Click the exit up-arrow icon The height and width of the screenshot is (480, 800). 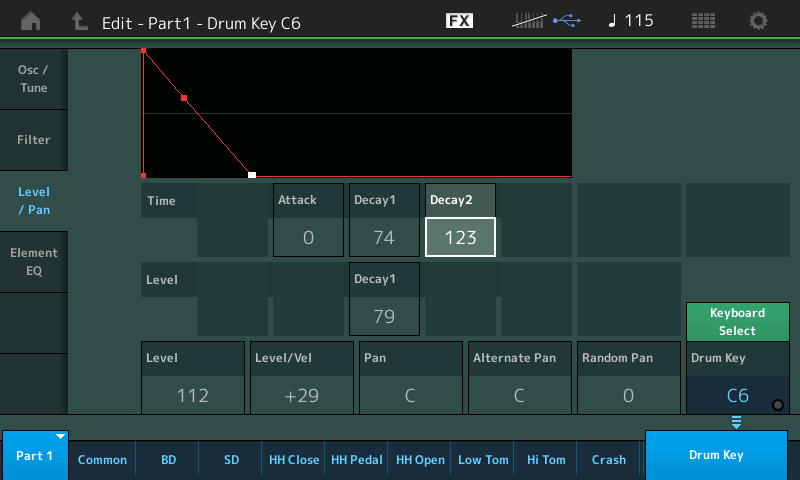click(79, 21)
